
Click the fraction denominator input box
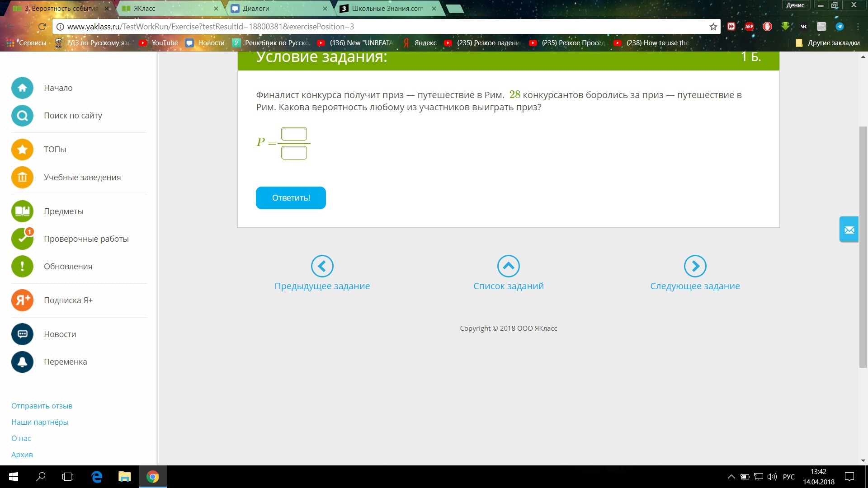(294, 153)
